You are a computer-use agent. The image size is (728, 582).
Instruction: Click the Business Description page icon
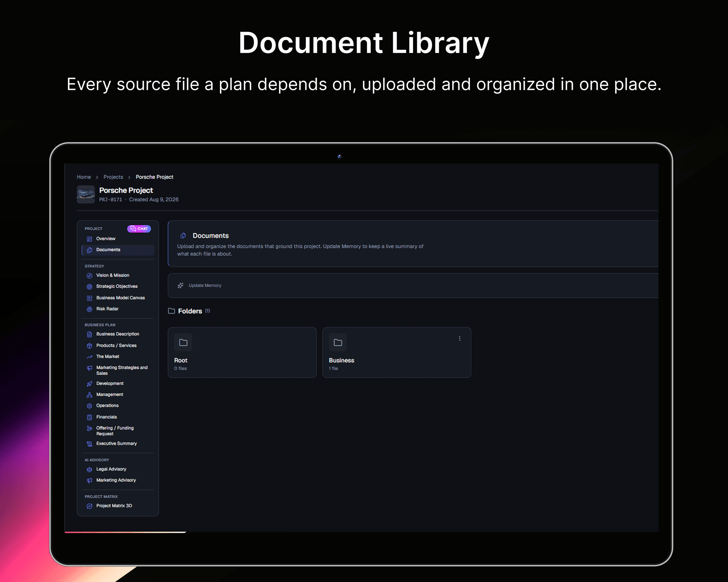coord(90,334)
